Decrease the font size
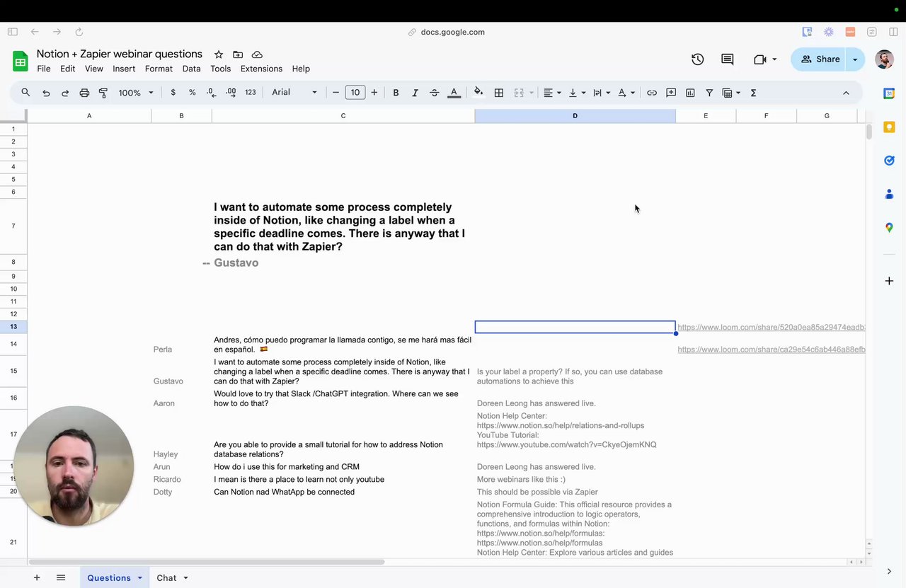The image size is (906, 588). click(336, 93)
